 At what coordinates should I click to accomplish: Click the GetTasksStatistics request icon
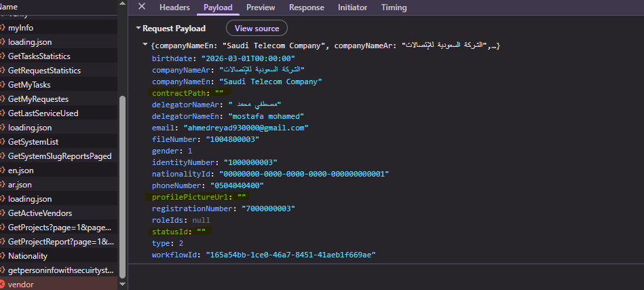coord(2,56)
